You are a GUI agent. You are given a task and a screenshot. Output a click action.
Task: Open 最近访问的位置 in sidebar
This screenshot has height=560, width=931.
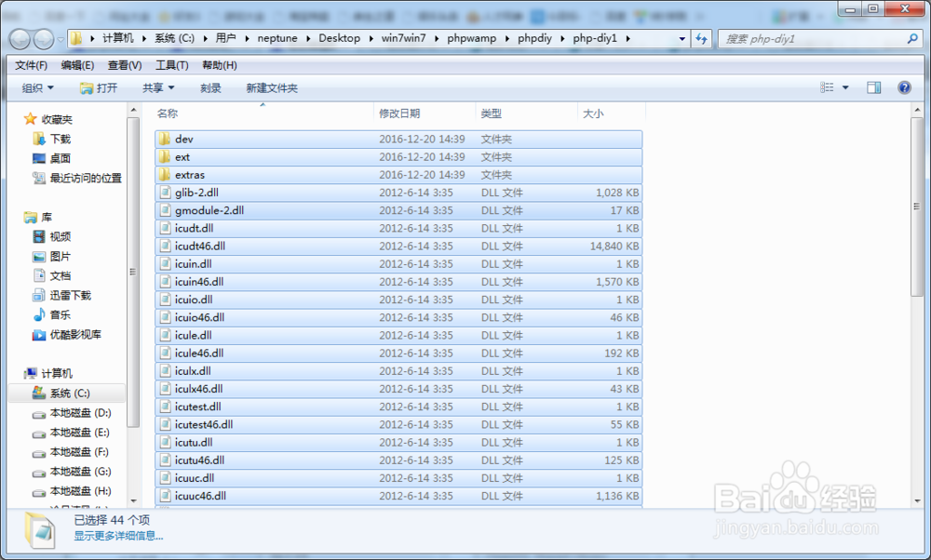point(86,178)
